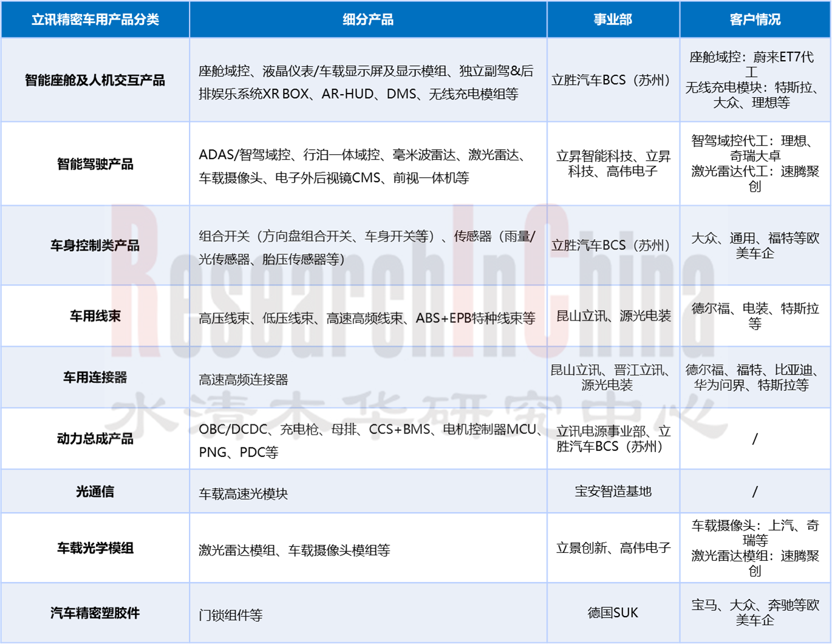The width and height of the screenshot is (832, 644).
Task: Select the 车载光学模组 category cell
Action: [95, 548]
